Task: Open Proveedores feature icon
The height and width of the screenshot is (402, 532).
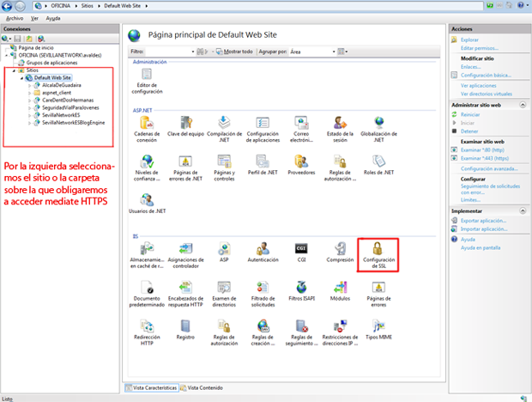Action: 301,165
